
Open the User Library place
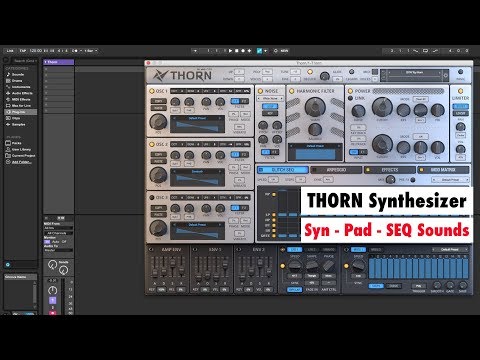click(21, 149)
